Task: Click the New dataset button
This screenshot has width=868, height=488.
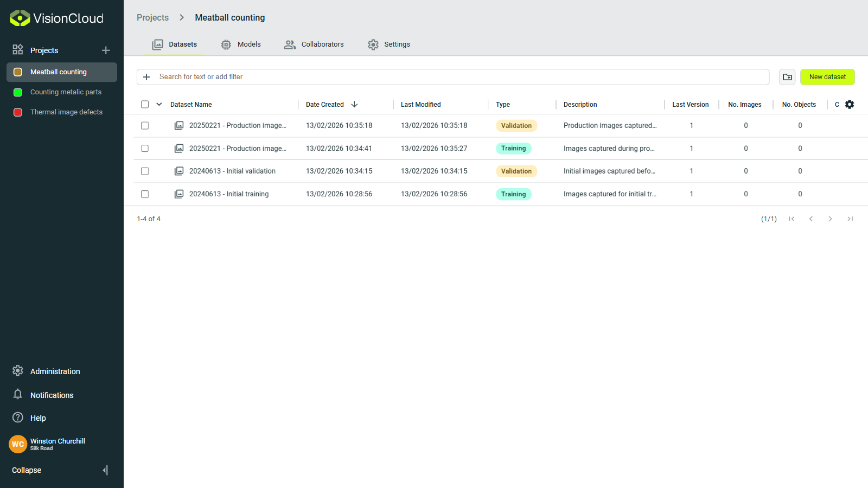Action: pos(827,76)
